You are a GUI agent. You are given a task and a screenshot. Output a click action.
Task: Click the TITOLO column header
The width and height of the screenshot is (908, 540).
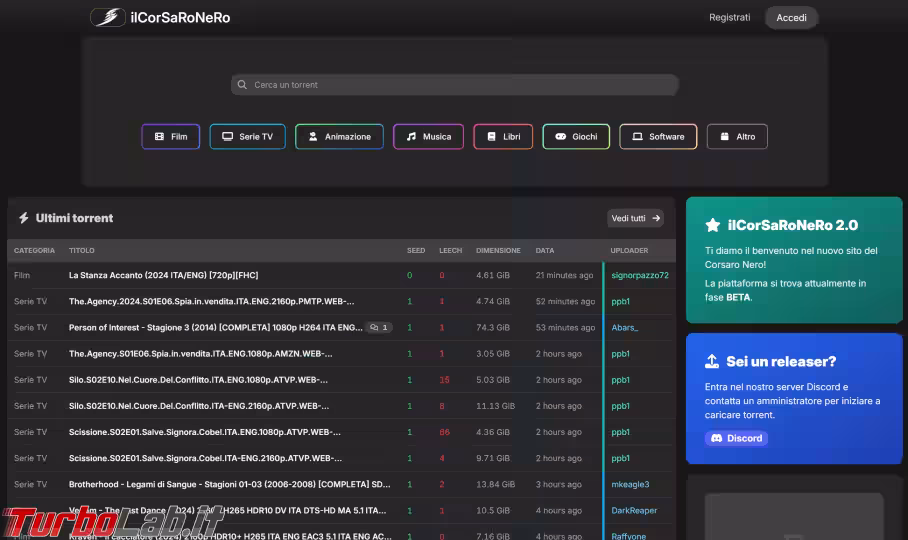[82, 251]
